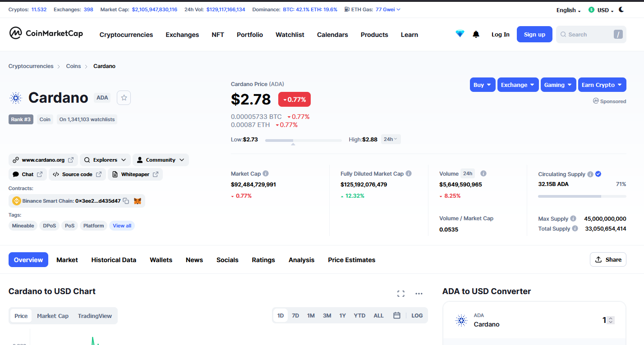Click the Log In button
This screenshot has height=345, width=644.
[x=501, y=34]
